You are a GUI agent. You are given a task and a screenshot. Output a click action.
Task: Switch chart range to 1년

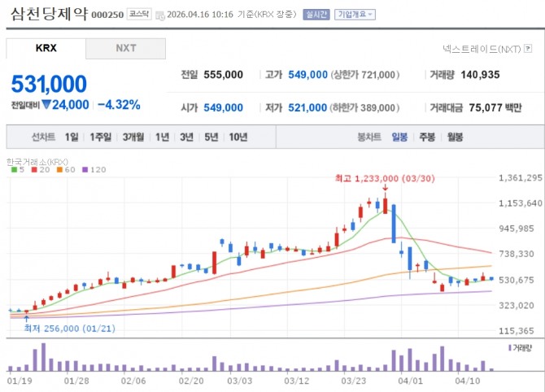point(163,137)
